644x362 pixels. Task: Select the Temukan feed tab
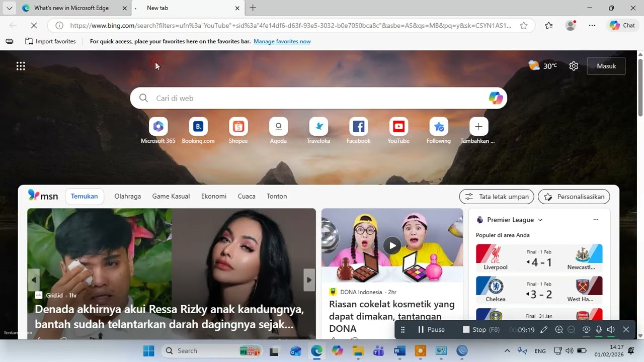(85, 197)
